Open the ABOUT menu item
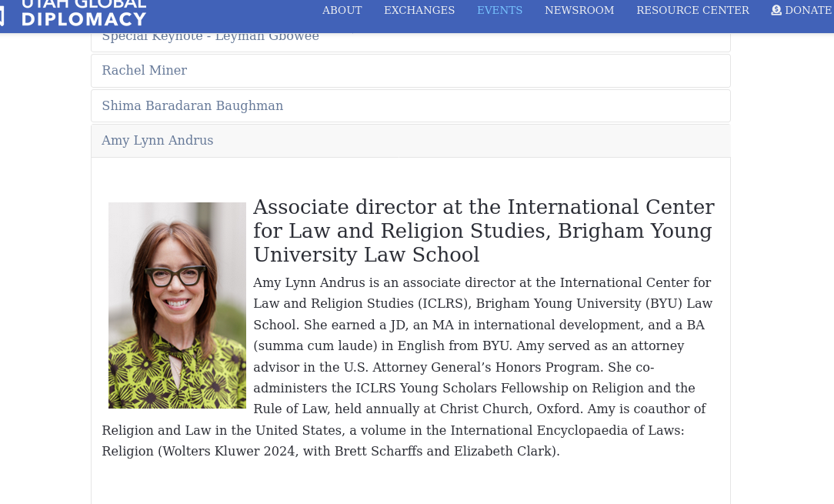This screenshot has height=504, width=834. [342, 10]
